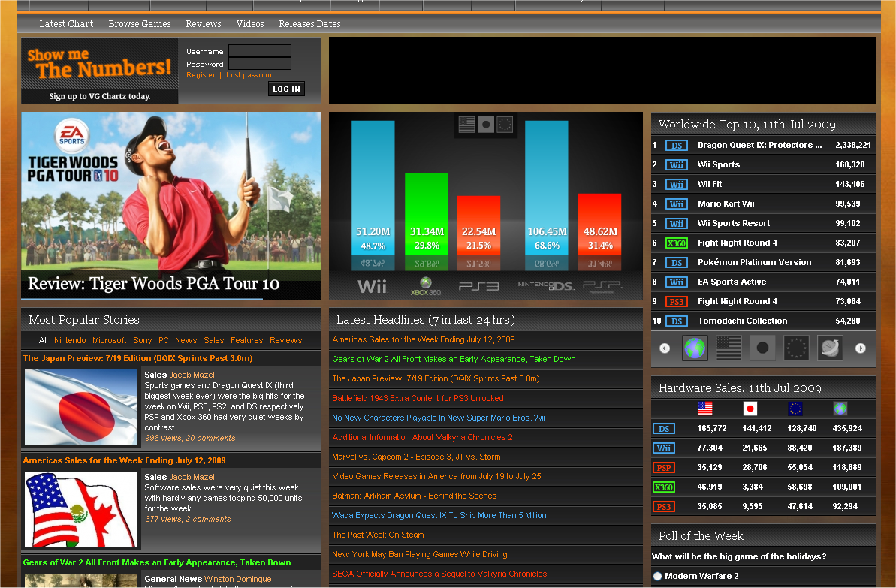Image resolution: width=896 pixels, height=588 pixels.
Task: Focus the Password field
Action: point(260,63)
